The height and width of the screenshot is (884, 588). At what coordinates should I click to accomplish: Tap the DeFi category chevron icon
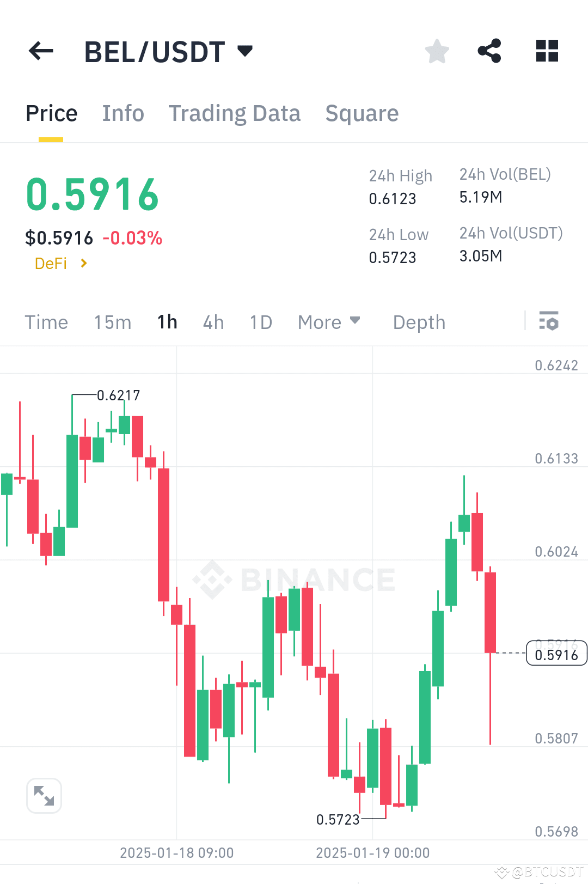[x=84, y=263]
